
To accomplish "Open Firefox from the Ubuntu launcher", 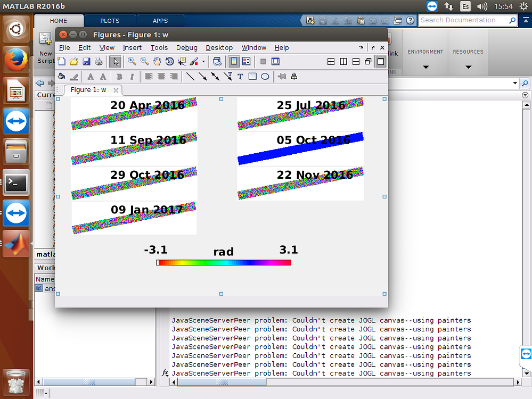I will (16, 60).
